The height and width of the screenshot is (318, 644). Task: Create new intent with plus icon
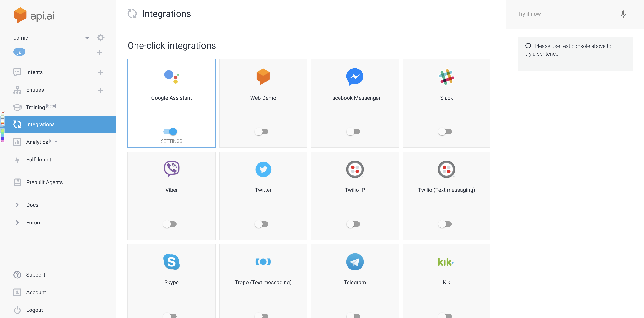(100, 72)
